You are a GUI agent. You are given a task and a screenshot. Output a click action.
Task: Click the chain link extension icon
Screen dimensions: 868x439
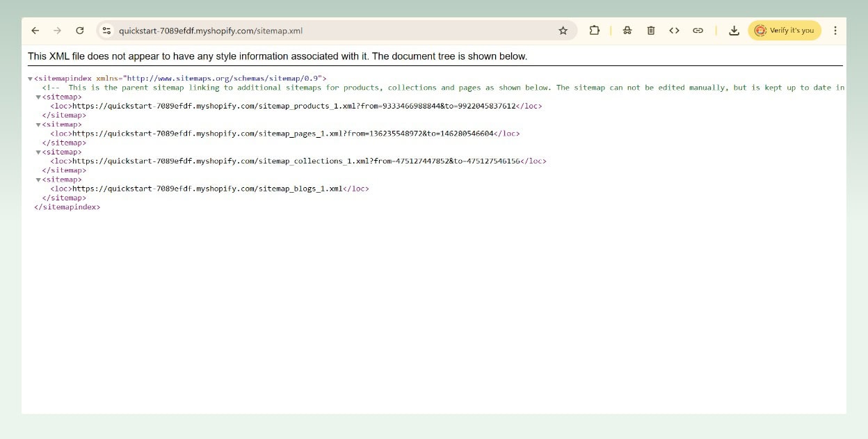point(698,31)
